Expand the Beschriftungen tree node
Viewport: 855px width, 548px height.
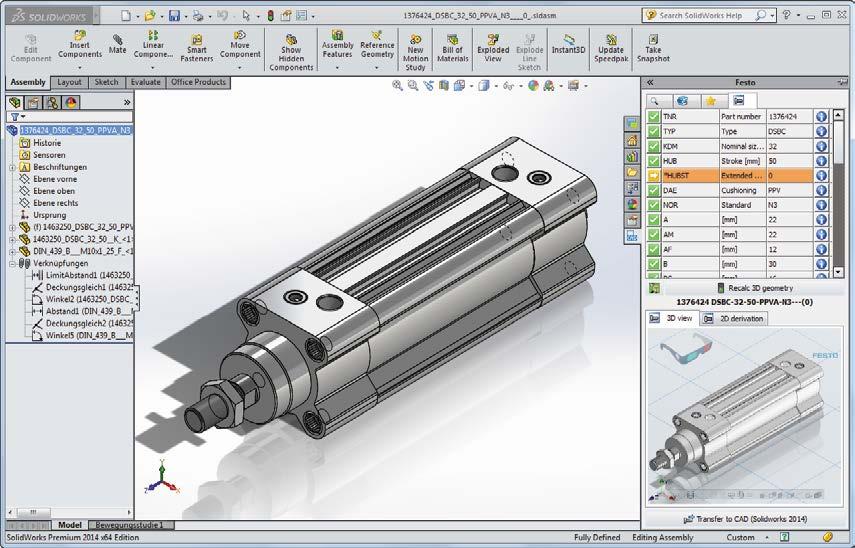point(12,167)
